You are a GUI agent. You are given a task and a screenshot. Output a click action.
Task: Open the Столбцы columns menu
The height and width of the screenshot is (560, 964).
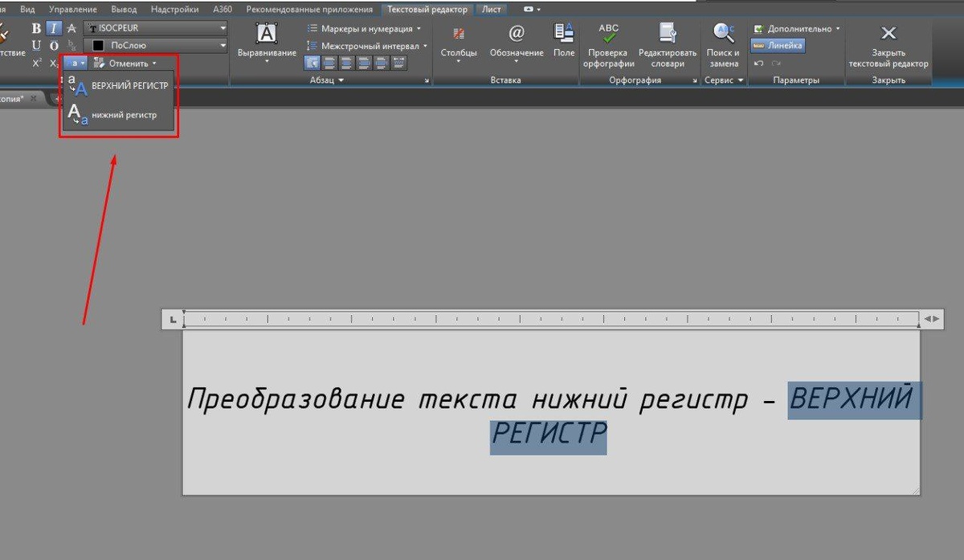[459, 42]
